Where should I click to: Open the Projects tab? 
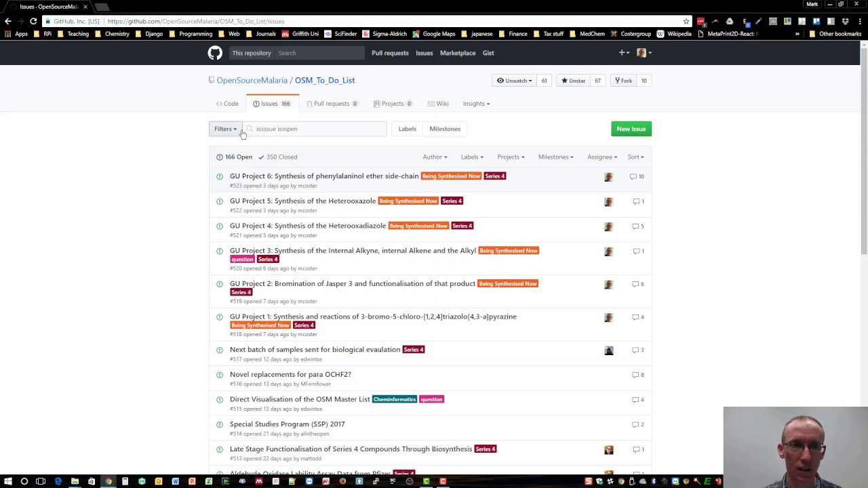pos(393,104)
